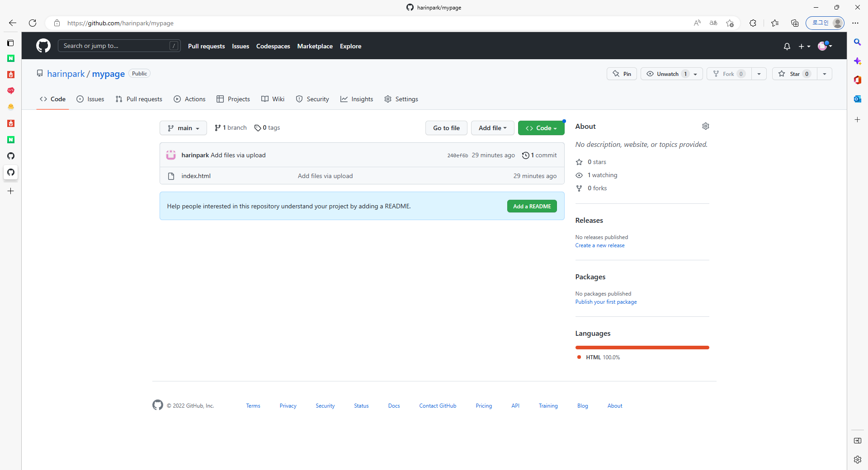Open the create new plus dropdown

(x=804, y=46)
